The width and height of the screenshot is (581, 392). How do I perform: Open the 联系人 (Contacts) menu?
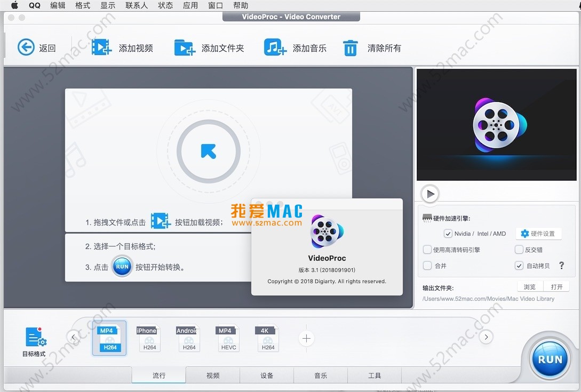tap(137, 5)
